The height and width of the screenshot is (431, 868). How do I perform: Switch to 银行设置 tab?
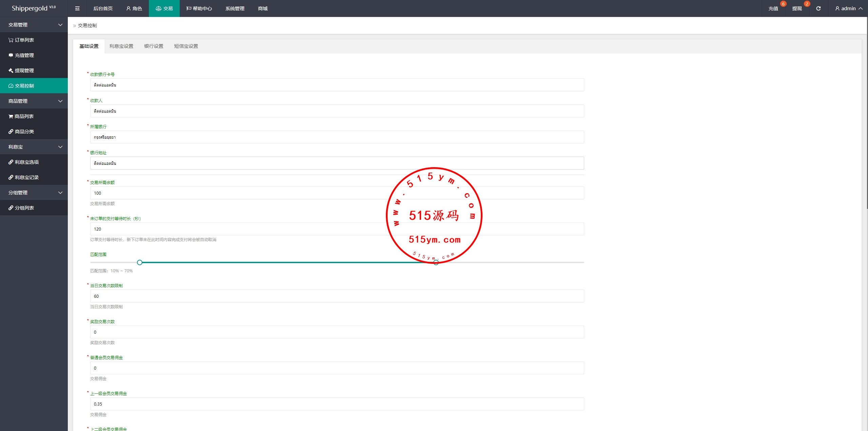point(154,46)
